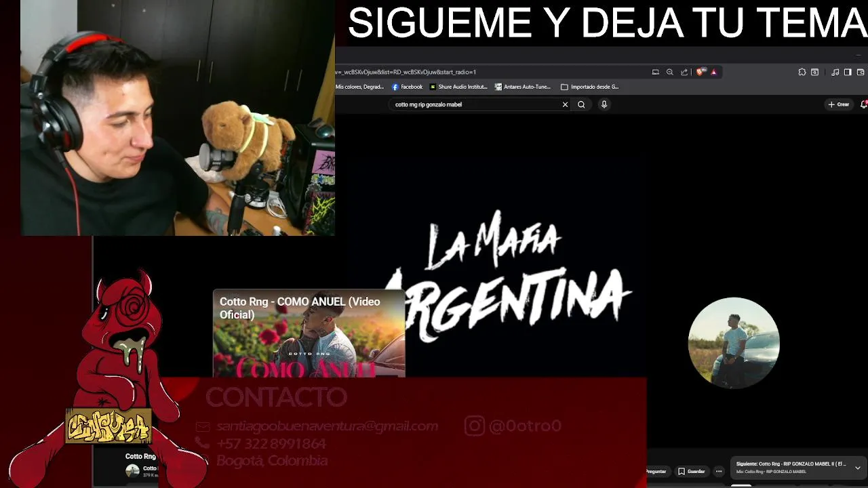This screenshot has height=488, width=868.
Task: Click the round channel avatar end-screen element
Action: pyautogui.click(x=734, y=342)
